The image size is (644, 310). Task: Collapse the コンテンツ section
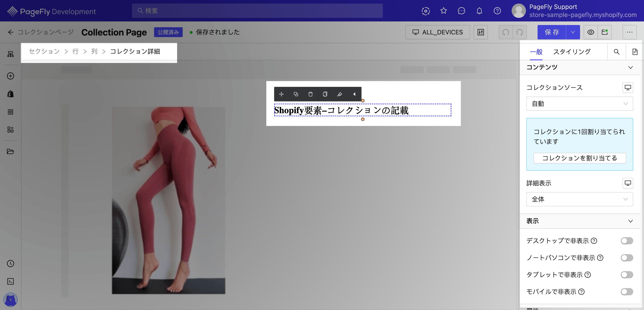coord(630,67)
